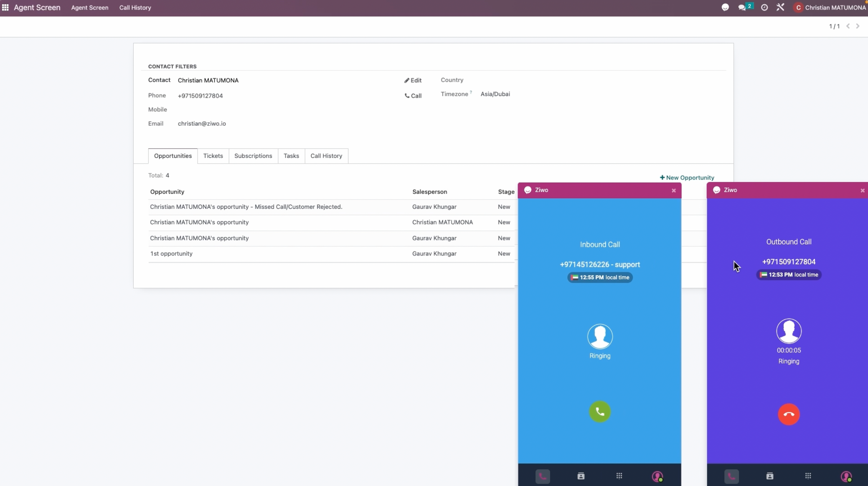The width and height of the screenshot is (868, 486).
Task: Click Edit contact button
Action: 413,80
